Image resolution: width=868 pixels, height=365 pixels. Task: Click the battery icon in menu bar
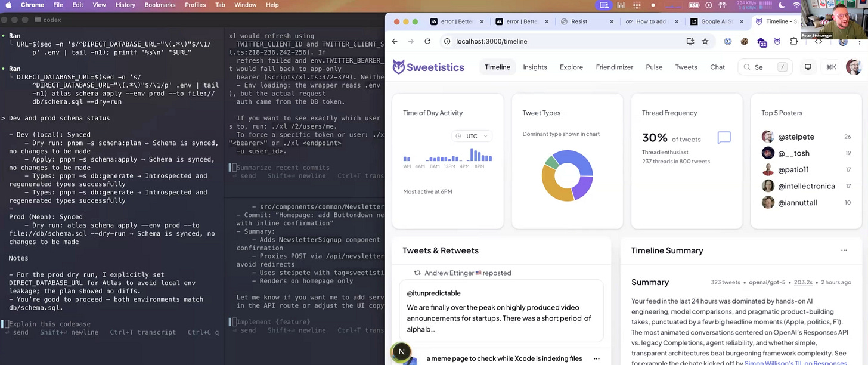695,5
